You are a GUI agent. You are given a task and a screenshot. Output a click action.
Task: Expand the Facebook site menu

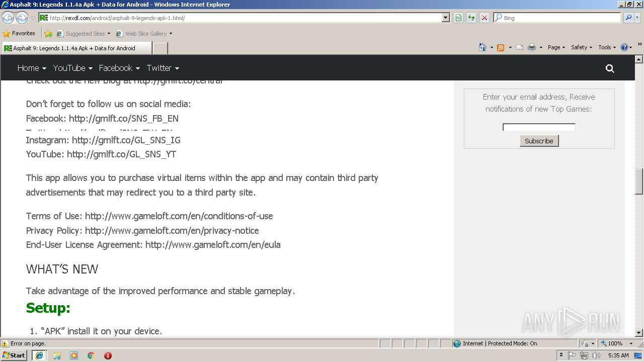(119, 68)
